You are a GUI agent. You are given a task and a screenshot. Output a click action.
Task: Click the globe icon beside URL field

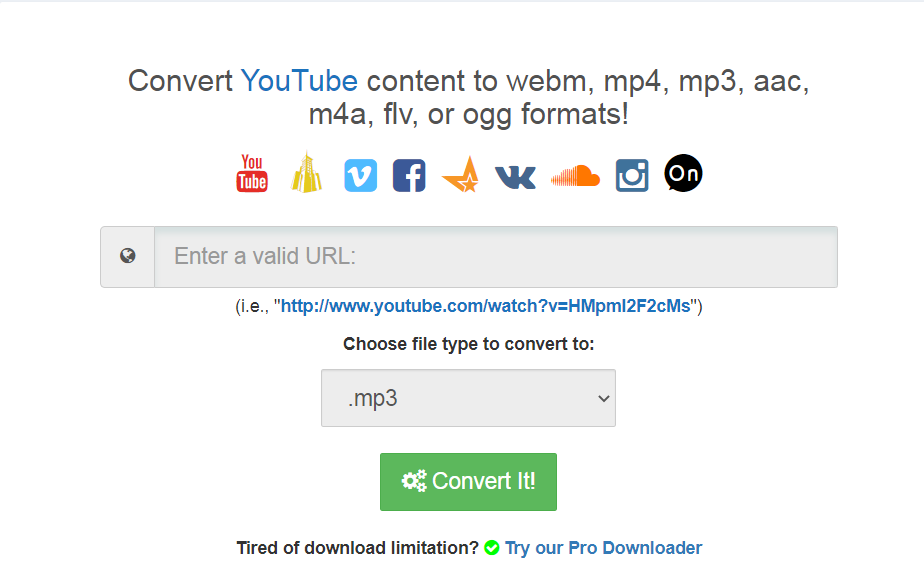[128, 256]
